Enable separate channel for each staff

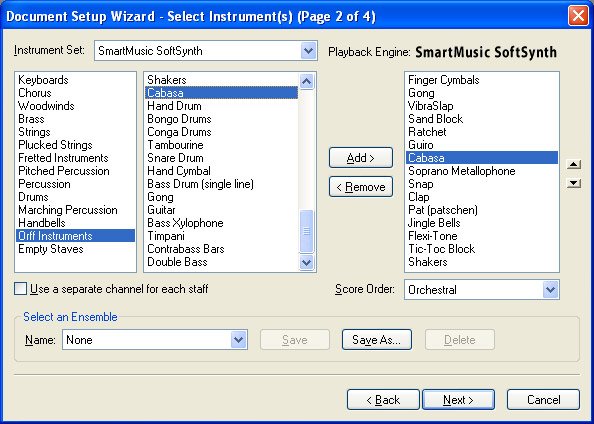(x=20, y=289)
